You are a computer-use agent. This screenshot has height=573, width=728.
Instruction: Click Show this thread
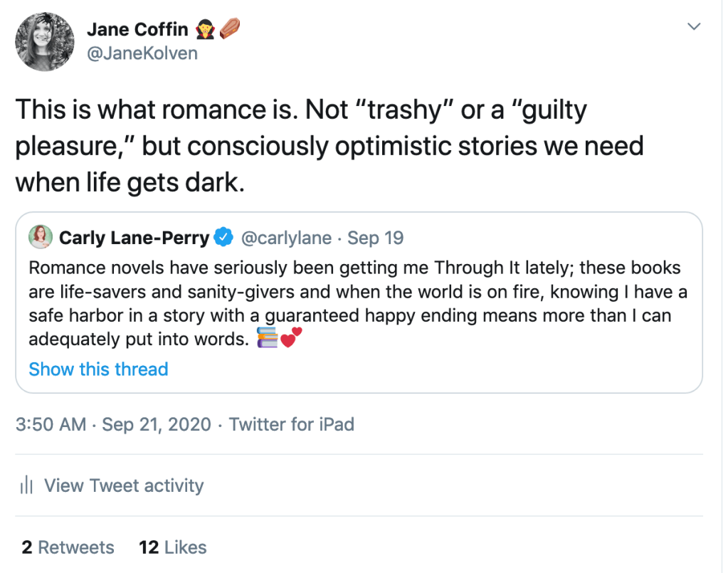pyautogui.click(x=98, y=369)
